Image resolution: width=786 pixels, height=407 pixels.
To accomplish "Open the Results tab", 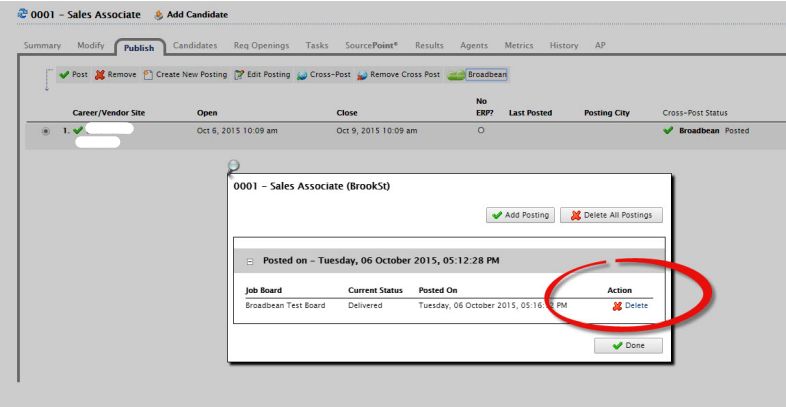I will 429,45.
